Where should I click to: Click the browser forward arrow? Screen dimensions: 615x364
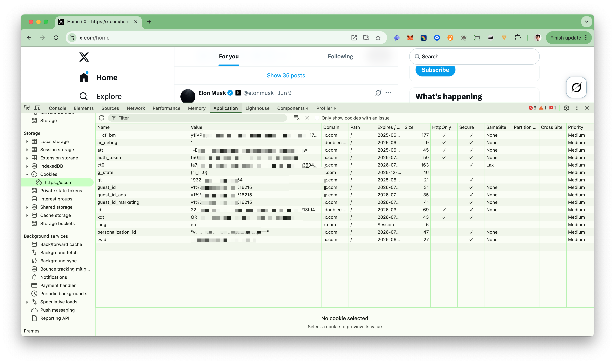tap(43, 38)
